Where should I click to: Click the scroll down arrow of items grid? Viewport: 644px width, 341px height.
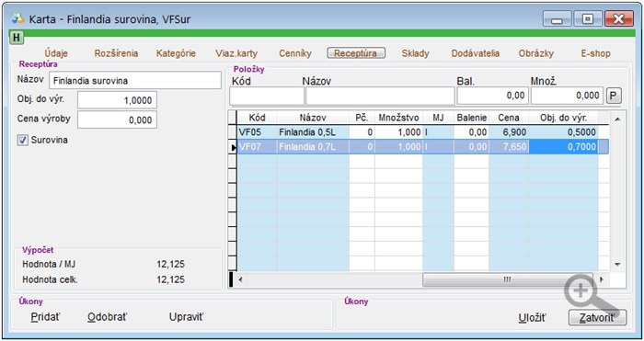point(617,265)
